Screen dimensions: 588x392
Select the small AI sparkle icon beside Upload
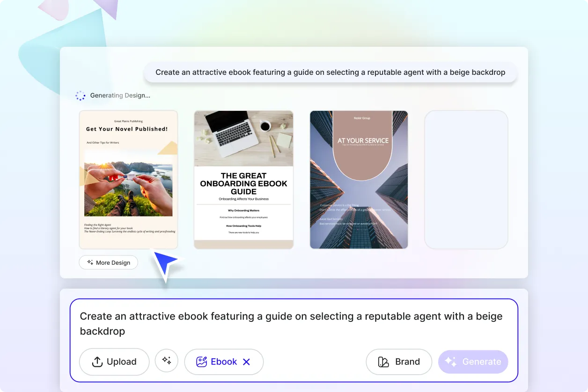click(x=167, y=360)
